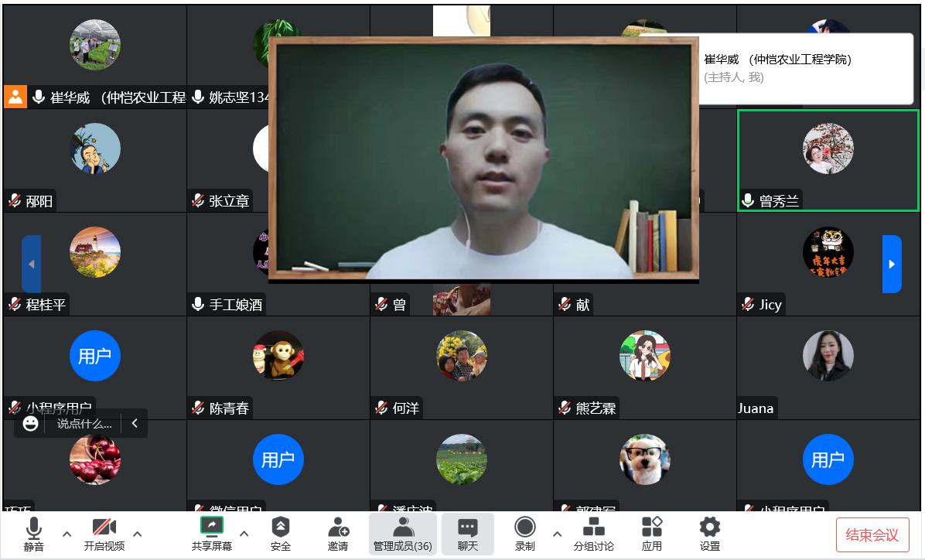Toggle the 静音 microphone mute button
This screenshot has width=925, height=560.
pos(34,534)
